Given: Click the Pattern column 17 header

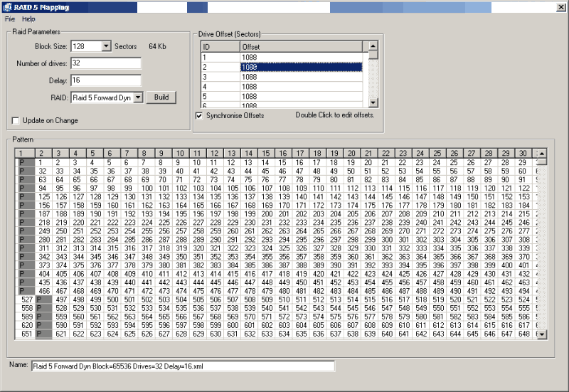Looking at the screenshot, I should click(299, 153).
